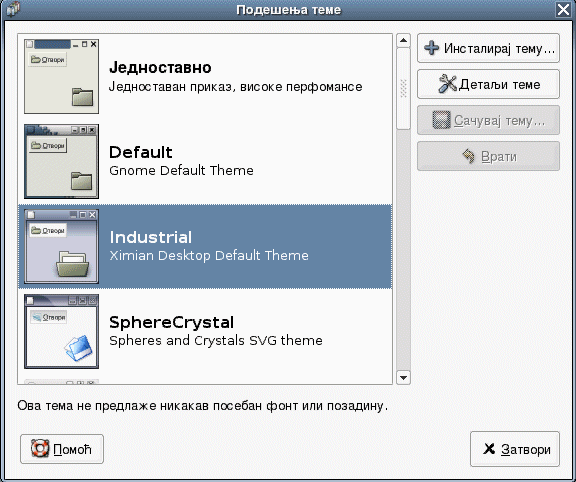The image size is (576, 482).
Task: Click the Једноставно theme title
Action: [160, 68]
